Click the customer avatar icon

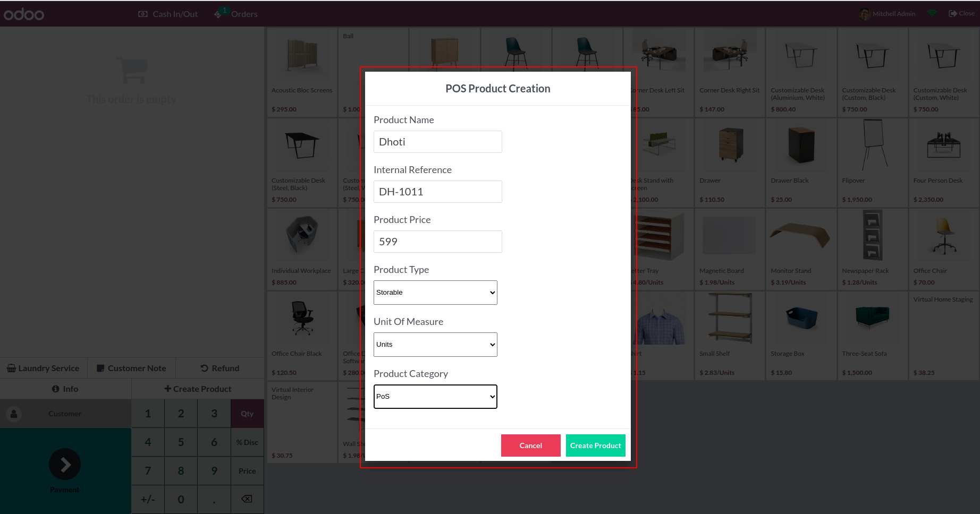[x=14, y=414]
